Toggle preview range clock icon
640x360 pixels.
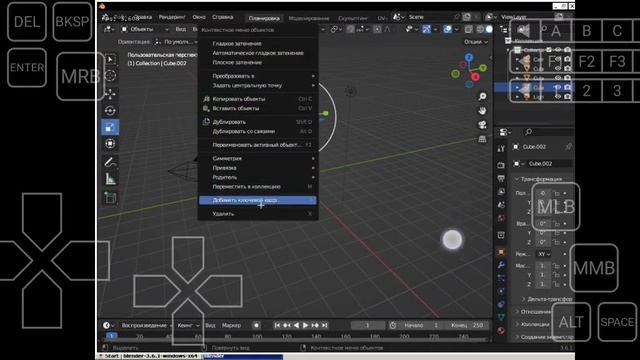pyautogui.click(x=393, y=325)
